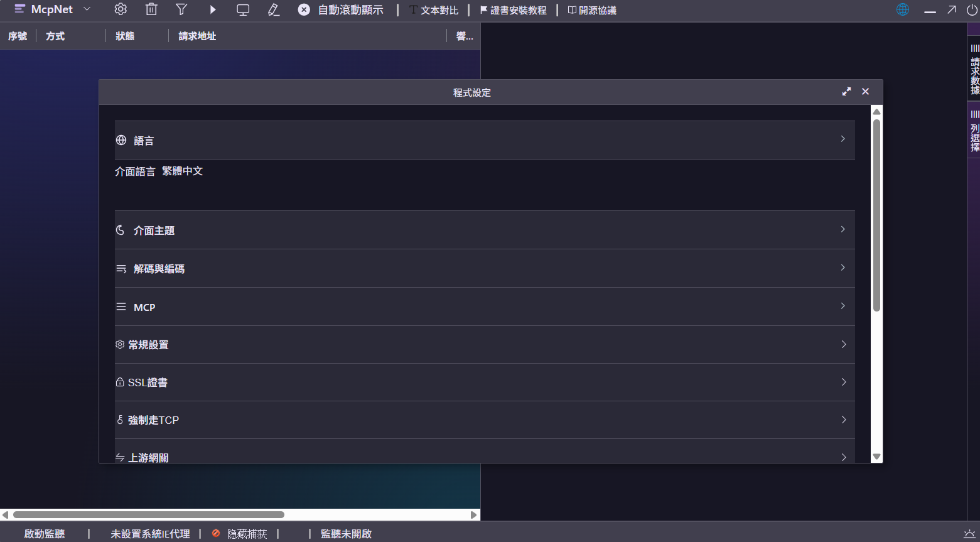Viewport: 980px width, 542px height.
Task: Expand the 上游網關 section
Action: (x=485, y=451)
